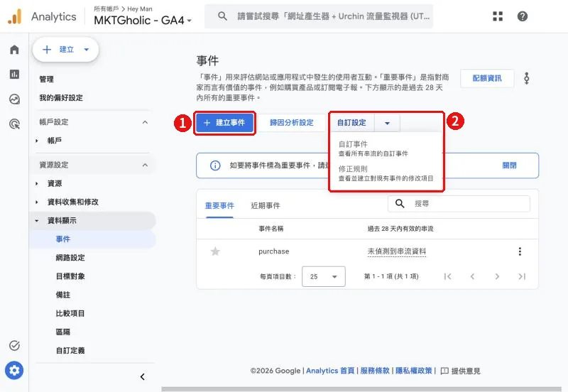Click the search icon in events table
Screen dimensions: 568x392
pos(400,204)
